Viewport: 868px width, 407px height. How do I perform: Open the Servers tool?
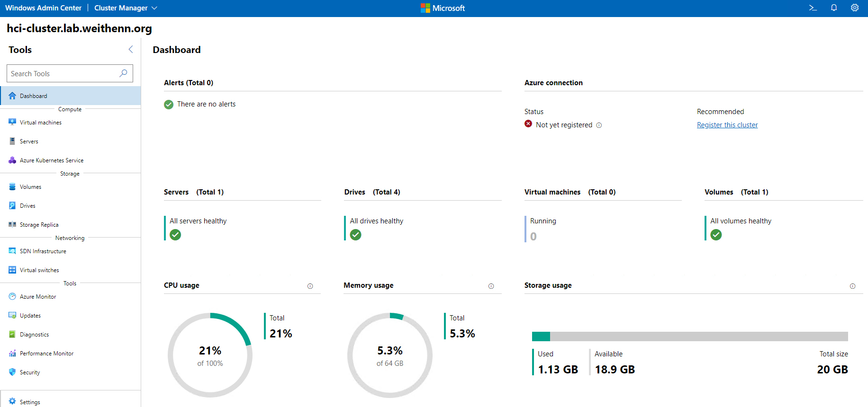click(x=71, y=141)
